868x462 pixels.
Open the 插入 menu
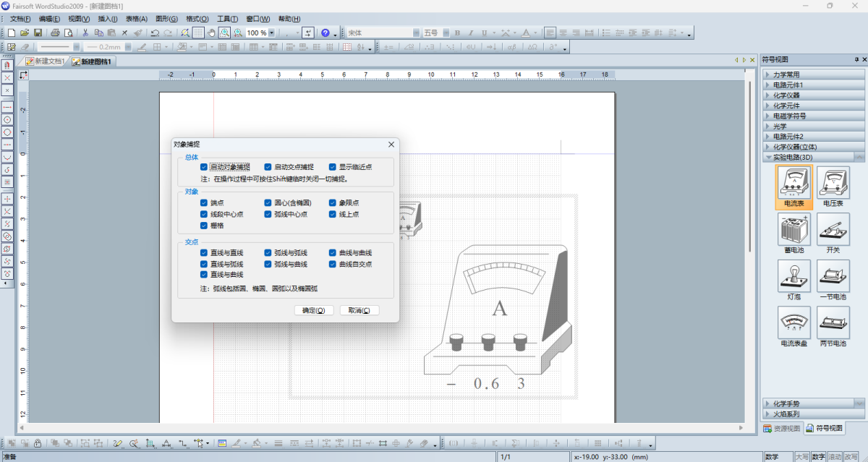[x=107, y=18]
